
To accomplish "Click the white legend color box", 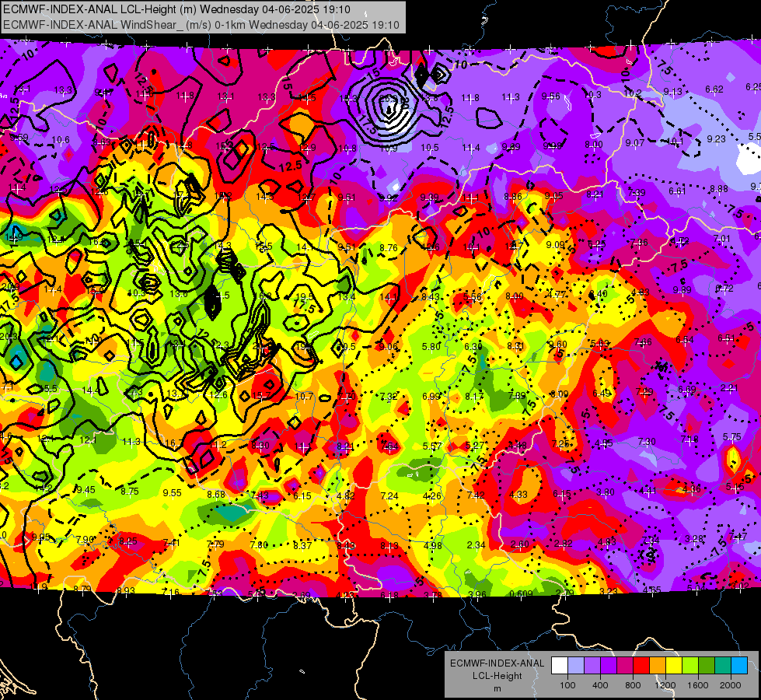I will point(560,666).
